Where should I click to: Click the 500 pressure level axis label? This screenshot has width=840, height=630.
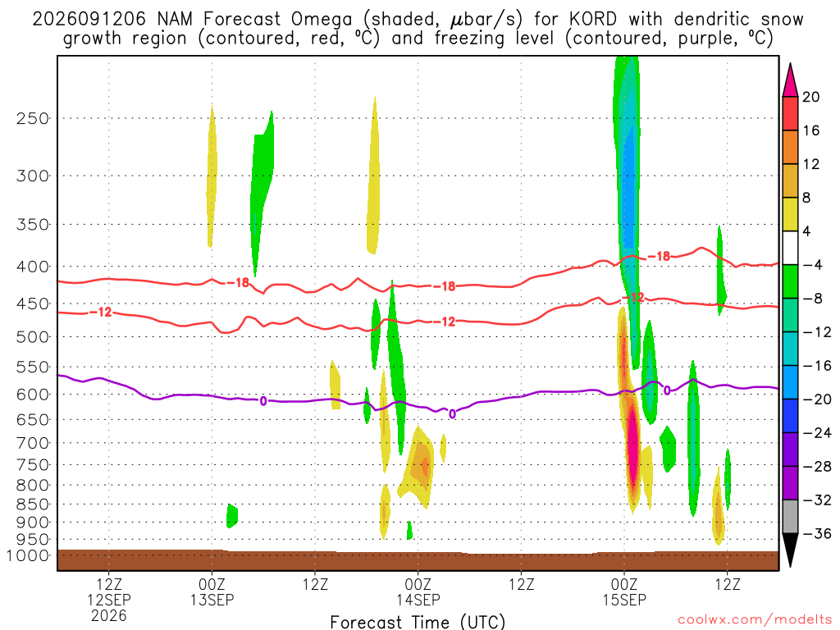pos(33,337)
